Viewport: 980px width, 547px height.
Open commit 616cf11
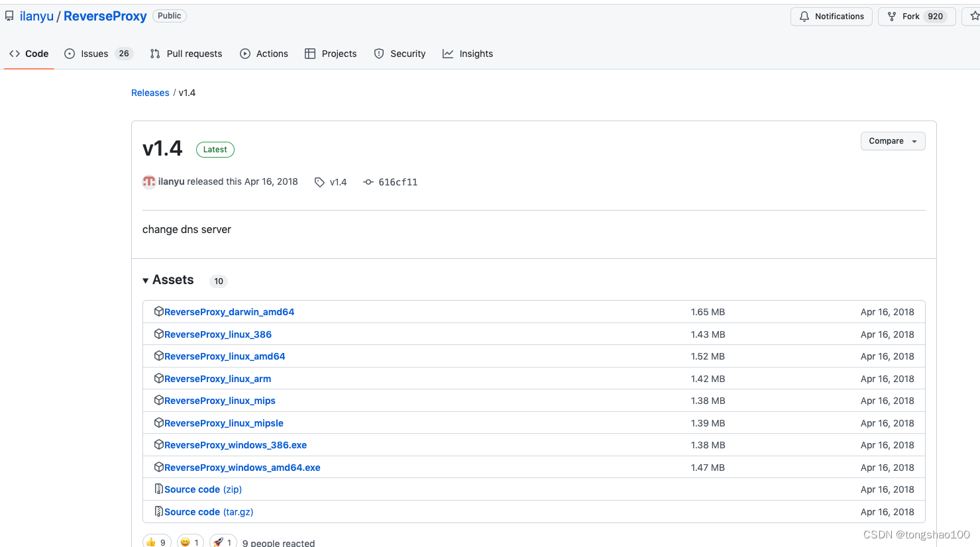[398, 182]
